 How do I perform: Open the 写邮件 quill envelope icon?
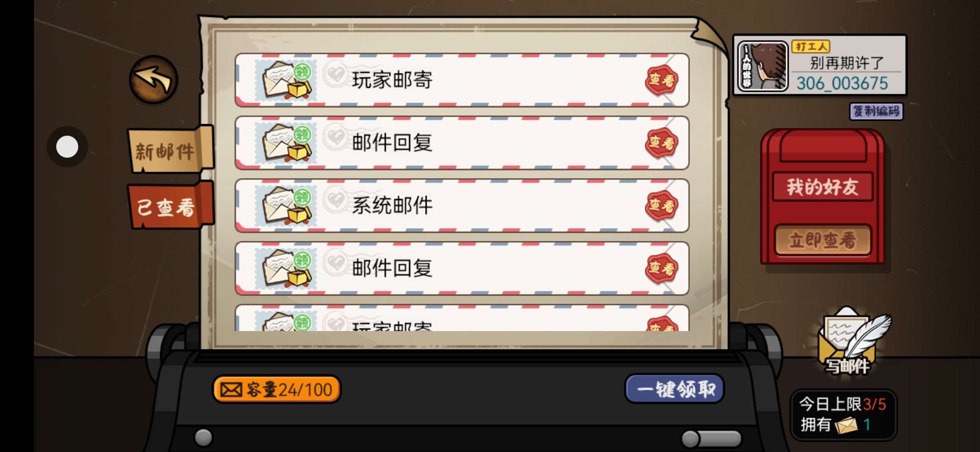852,342
